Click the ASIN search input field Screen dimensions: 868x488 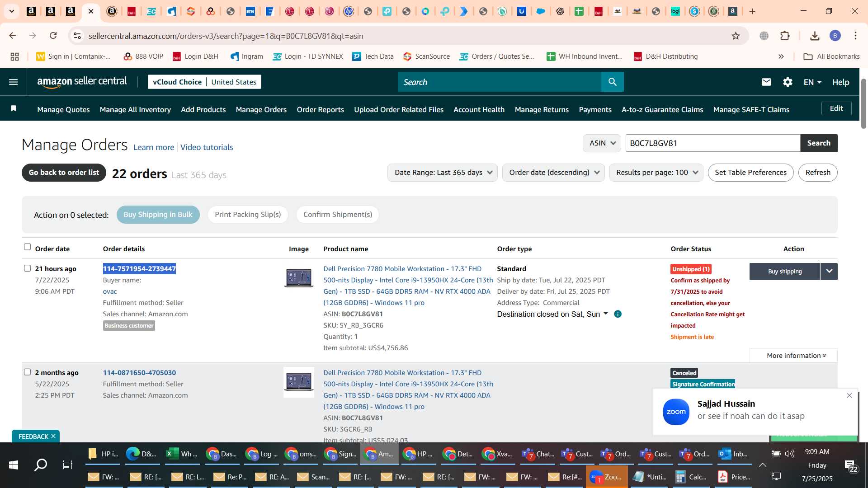click(712, 143)
